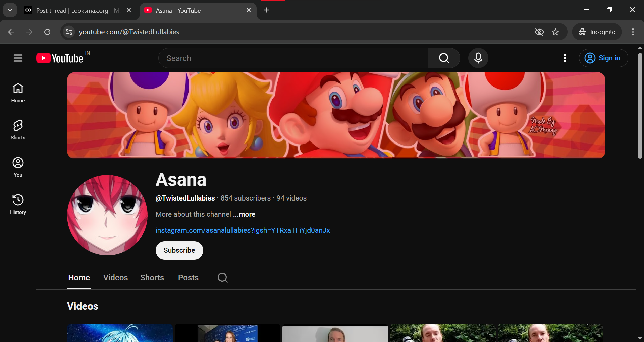Open the Asana channel profile picture
Viewport: 644px width, 342px height.
[107, 215]
